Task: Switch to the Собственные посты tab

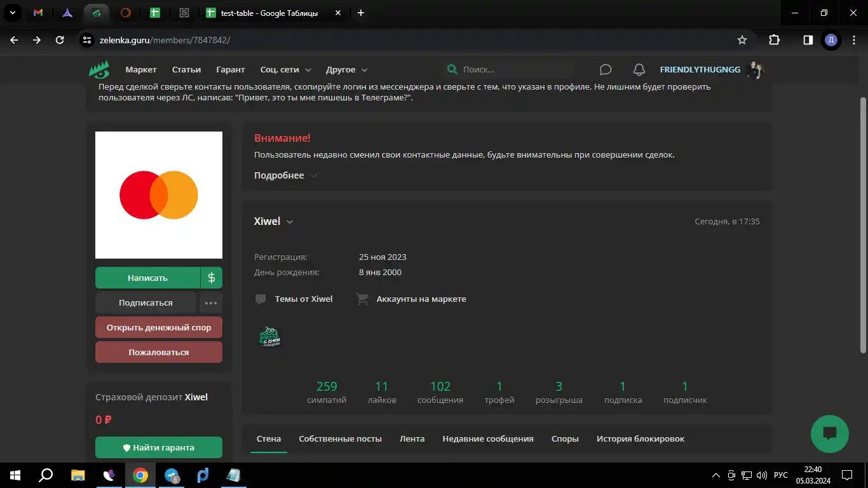Action: click(341, 438)
